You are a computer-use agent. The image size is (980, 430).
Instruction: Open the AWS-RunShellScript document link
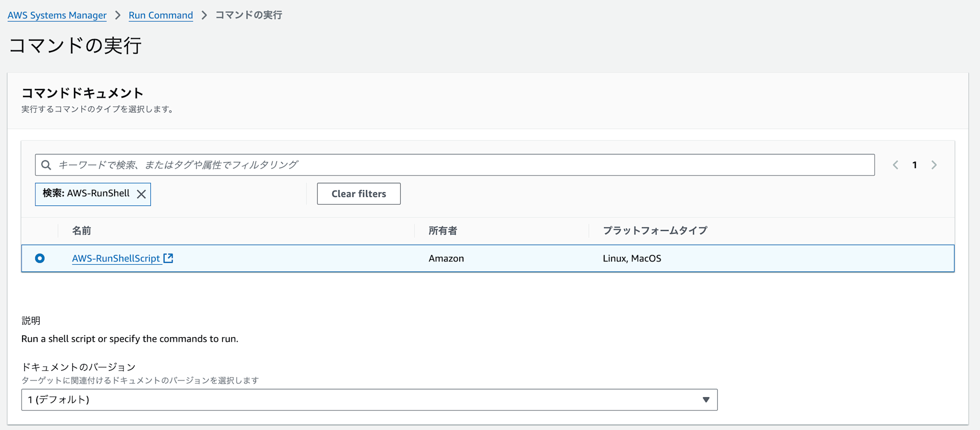[116, 258]
